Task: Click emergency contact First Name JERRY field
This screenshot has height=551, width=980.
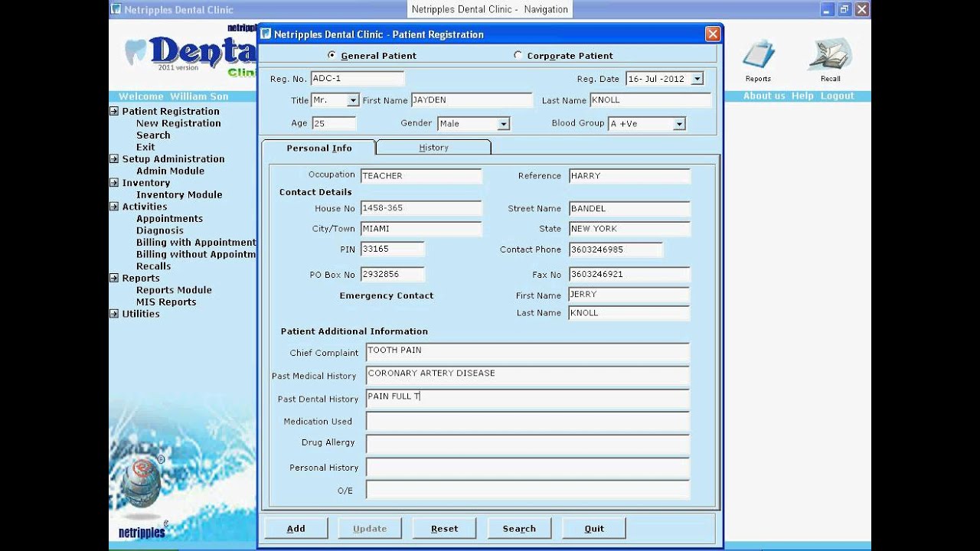Action: [x=629, y=295]
